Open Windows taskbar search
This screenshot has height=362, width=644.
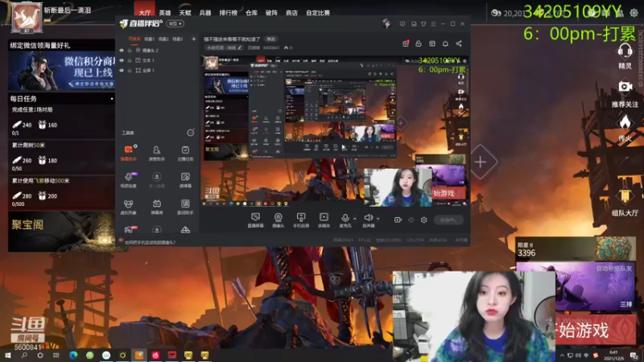coord(24,355)
